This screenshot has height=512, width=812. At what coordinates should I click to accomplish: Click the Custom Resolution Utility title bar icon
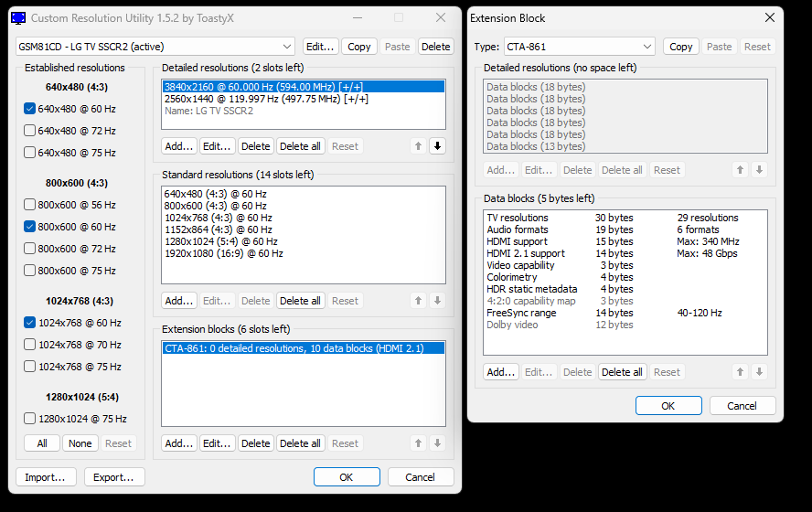click(18, 17)
